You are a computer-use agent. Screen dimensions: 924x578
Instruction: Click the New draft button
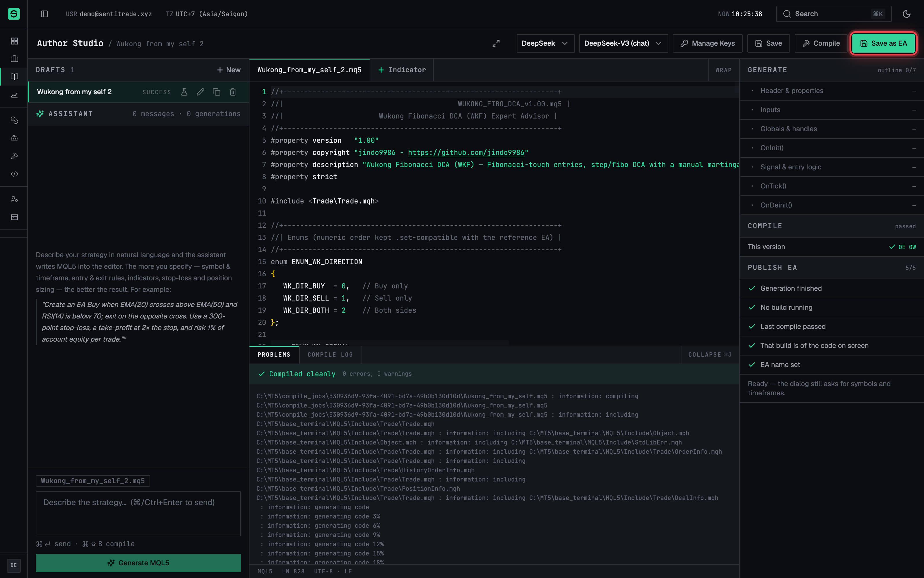coord(229,70)
